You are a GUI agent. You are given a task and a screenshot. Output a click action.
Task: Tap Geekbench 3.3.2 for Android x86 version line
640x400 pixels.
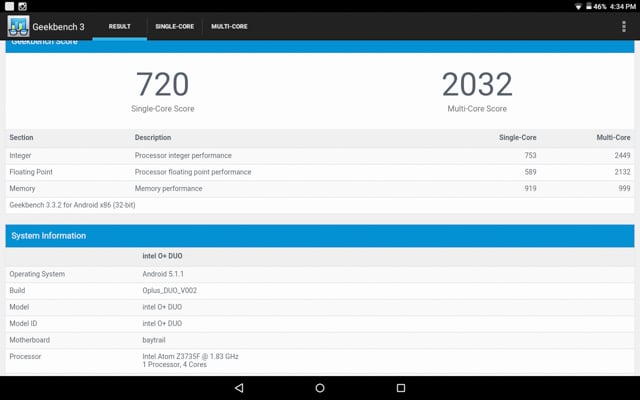tap(72, 205)
